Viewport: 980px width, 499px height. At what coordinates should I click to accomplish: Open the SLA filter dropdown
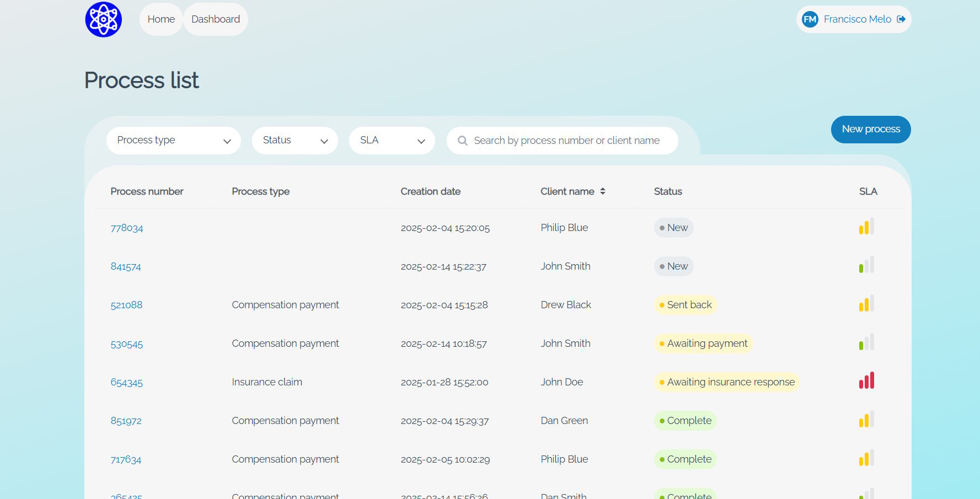[x=392, y=141]
